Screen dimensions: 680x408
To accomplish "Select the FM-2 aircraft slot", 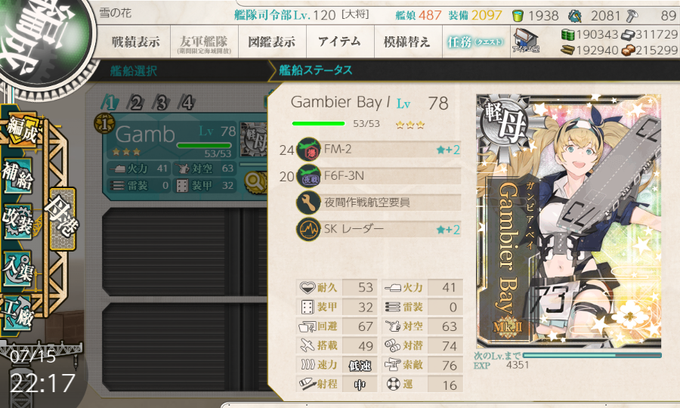I will click(x=378, y=150).
